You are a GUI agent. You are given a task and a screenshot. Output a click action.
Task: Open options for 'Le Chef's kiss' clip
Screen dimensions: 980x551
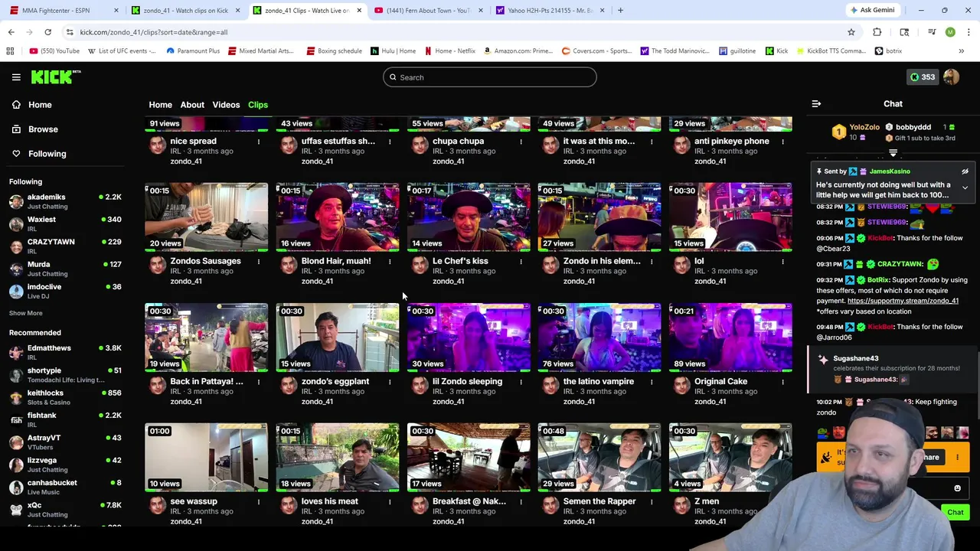pos(521,262)
